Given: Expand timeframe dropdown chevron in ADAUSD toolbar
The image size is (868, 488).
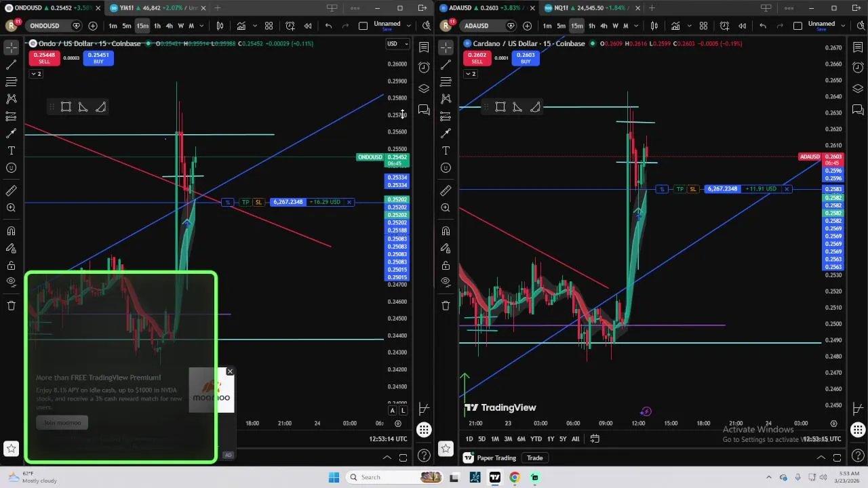Looking at the screenshot, I should (635, 26).
